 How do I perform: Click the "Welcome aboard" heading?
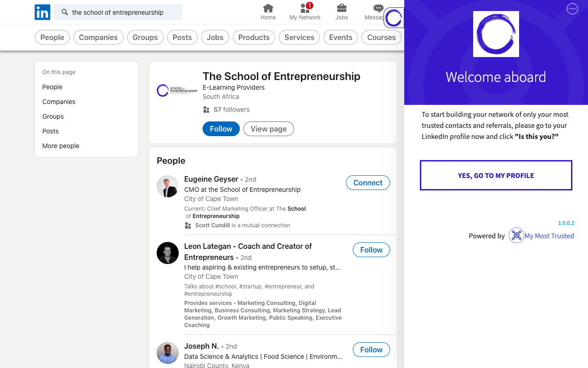[x=496, y=77]
